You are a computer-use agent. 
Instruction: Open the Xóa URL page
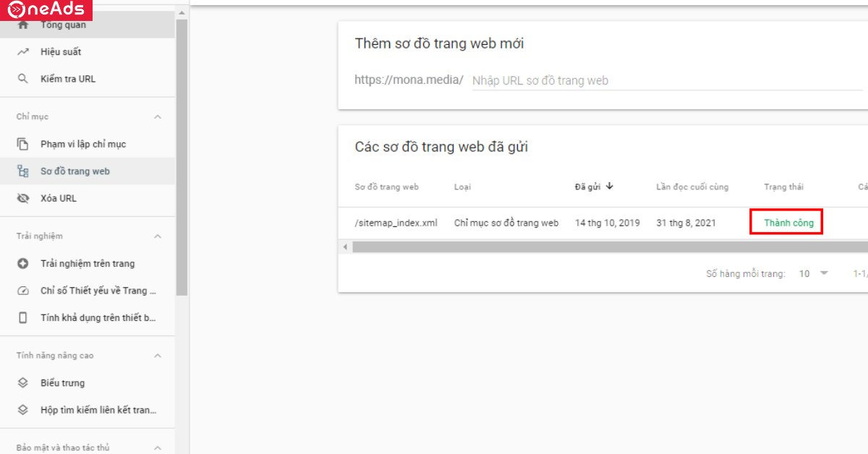click(88, 198)
